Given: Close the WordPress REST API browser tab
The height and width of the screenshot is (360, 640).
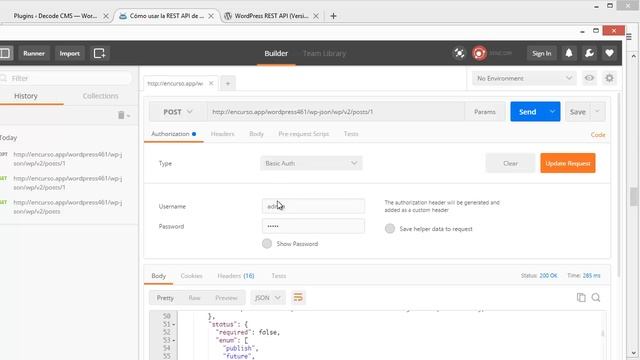Looking at the screenshot, I should click(x=316, y=16).
